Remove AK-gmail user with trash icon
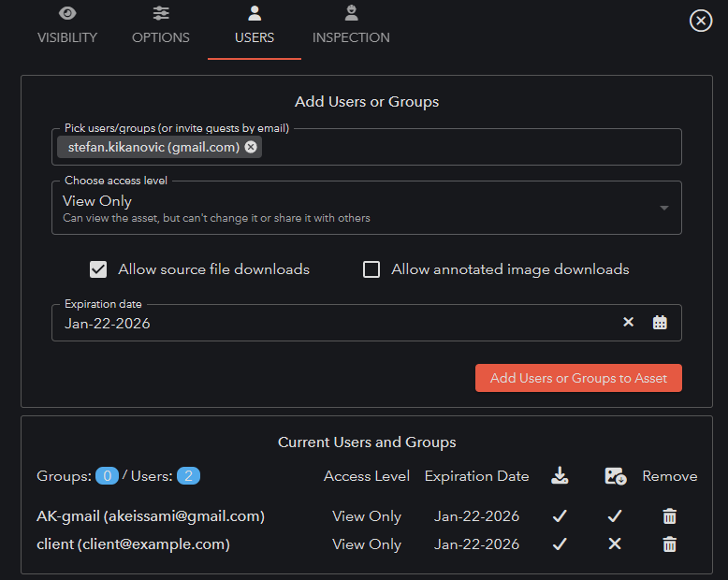Screen dimensions: 728x580 pyautogui.click(x=669, y=516)
